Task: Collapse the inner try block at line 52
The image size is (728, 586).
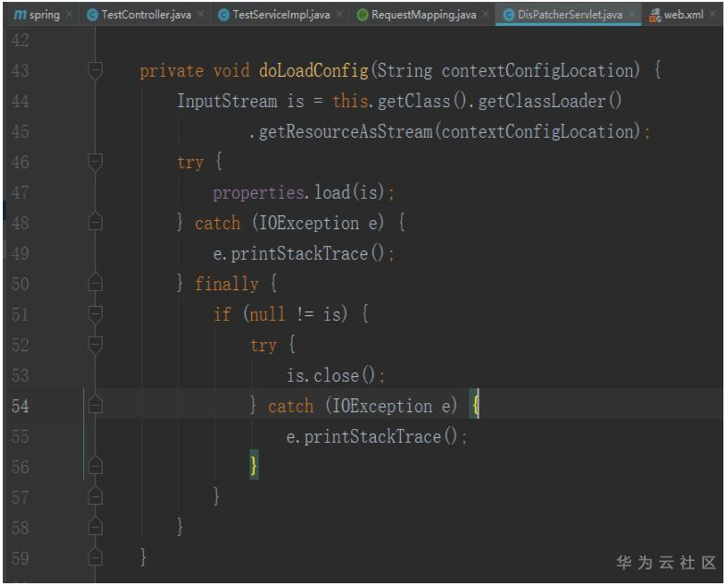Action: pos(95,345)
